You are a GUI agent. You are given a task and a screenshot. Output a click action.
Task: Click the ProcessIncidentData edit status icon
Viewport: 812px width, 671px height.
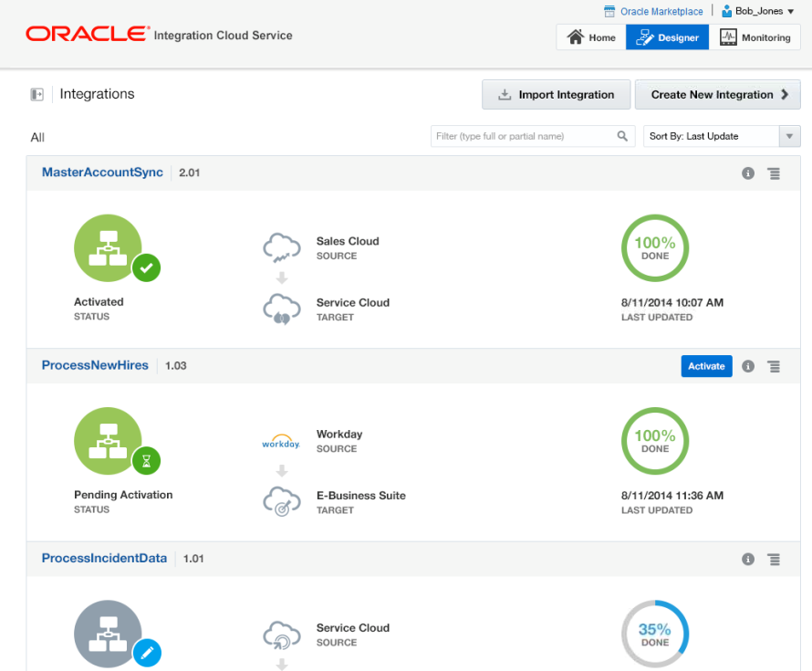(x=147, y=654)
